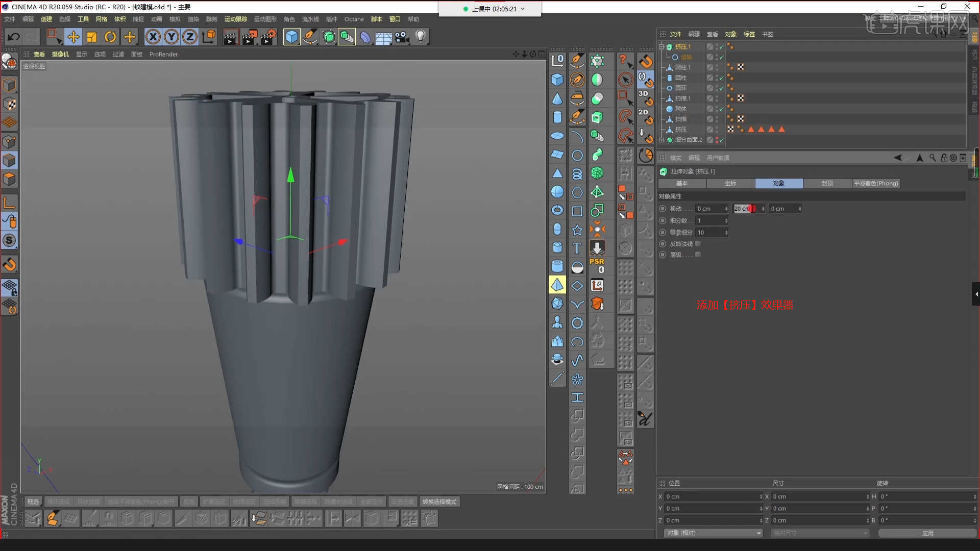Select the 扫描.1 object row
This screenshot has height=551, width=980.
(682, 98)
